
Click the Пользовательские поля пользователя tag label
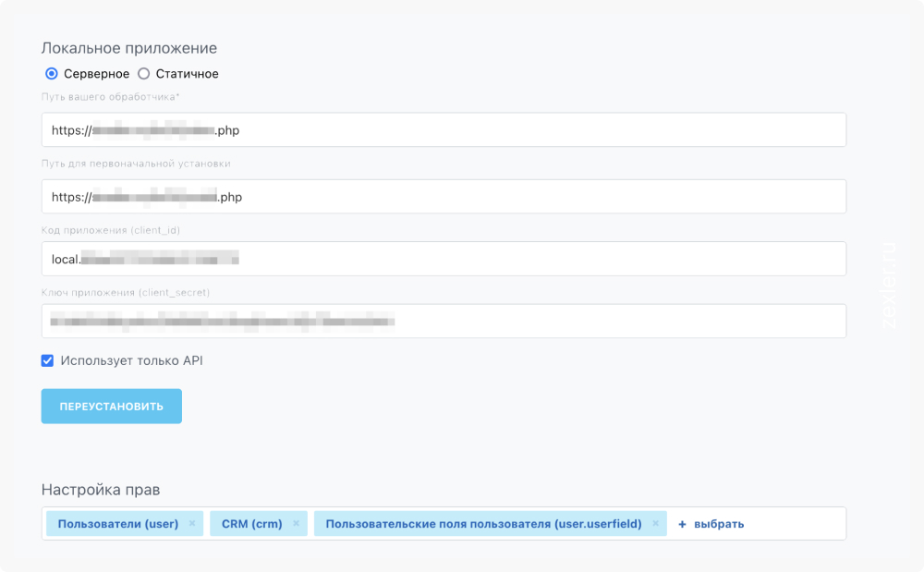[483, 524]
